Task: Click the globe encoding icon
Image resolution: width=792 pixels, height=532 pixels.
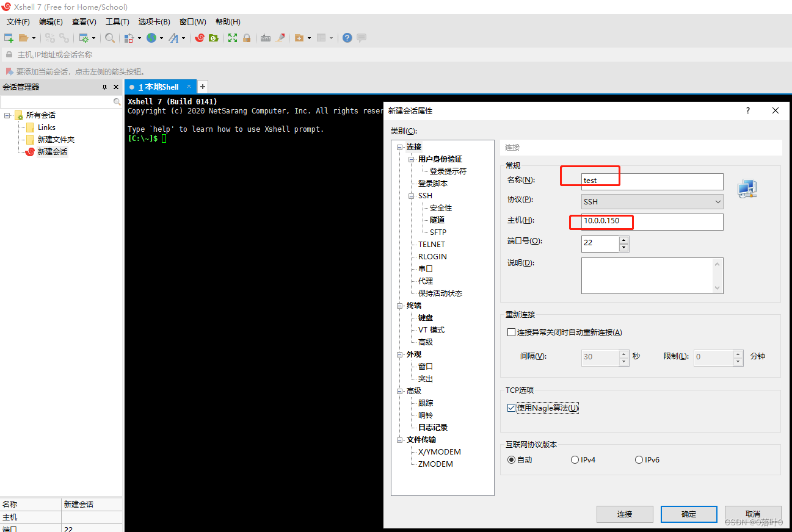Action: pos(151,38)
